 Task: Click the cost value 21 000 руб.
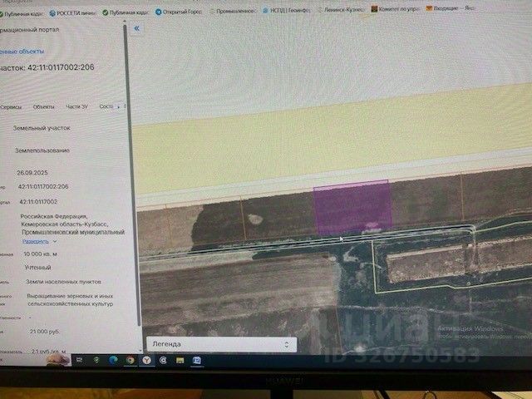[x=45, y=331]
